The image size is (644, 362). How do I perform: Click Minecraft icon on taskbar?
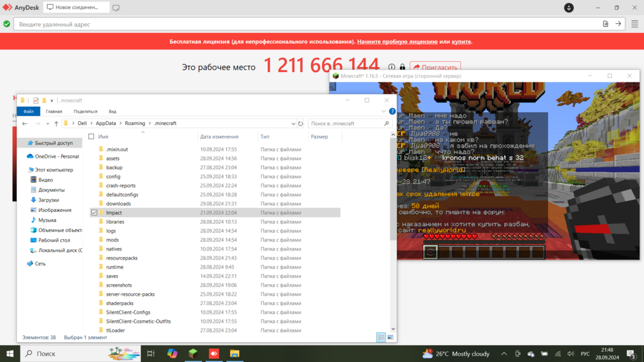click(x=193, y=354)
